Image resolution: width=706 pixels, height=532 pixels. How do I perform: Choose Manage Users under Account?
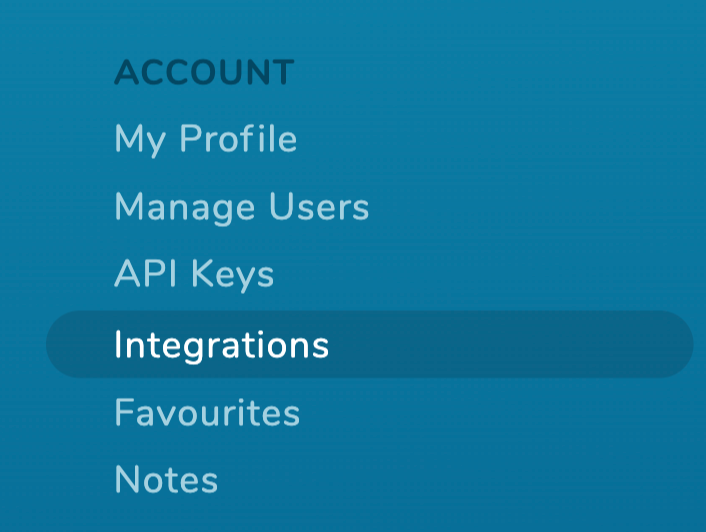point(242,207)
